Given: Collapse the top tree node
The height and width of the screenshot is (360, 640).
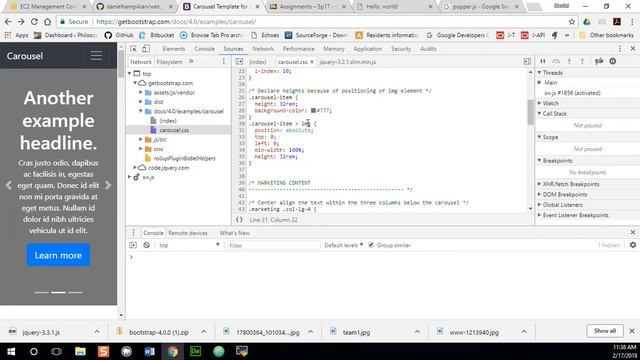Looking at the screenshot, I should [x=130, y=73].
